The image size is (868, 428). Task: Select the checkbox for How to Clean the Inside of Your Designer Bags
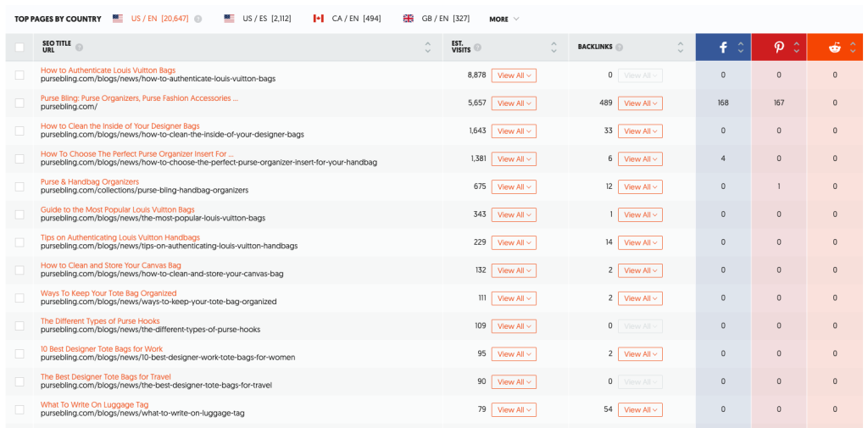tap(19, 131)
